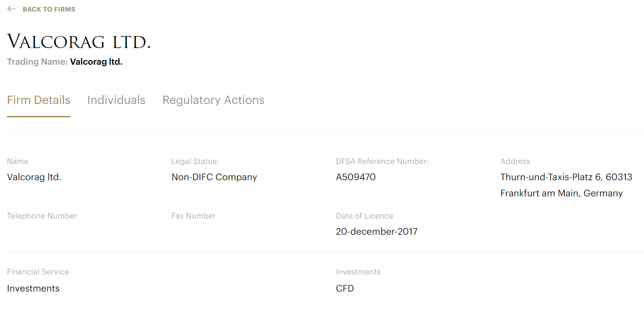Click the Thurn-und-Taxis-Platz address line
The width and height of the screenshot is (644, 310).
pyautogui.click(x=566, y=177)
